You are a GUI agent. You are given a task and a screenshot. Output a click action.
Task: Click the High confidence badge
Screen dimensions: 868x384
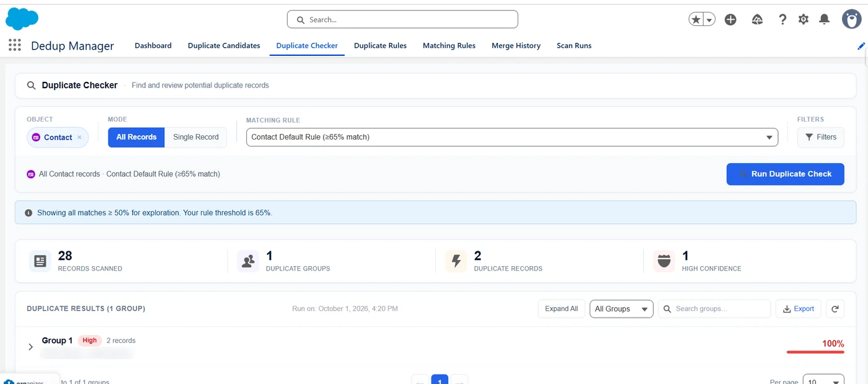(x=90, y=341)
